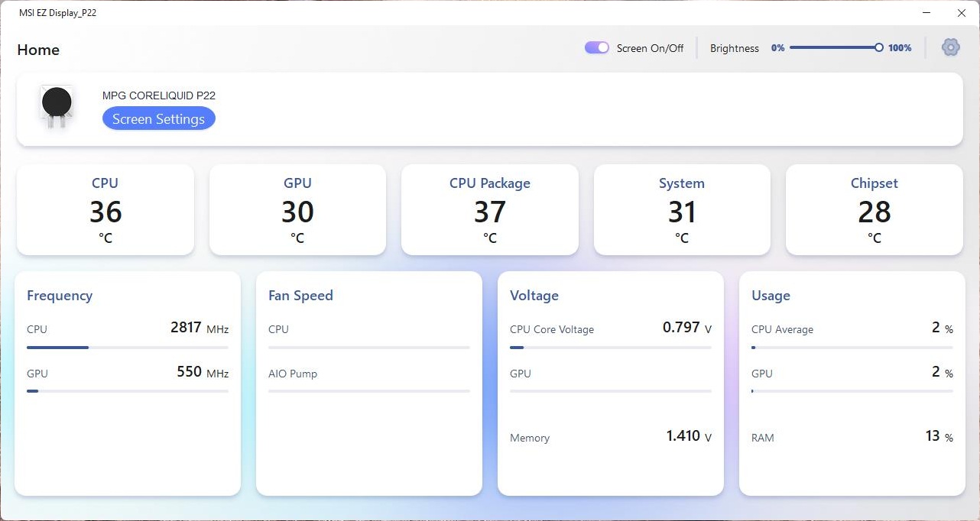Click the MPG CORELIQUID P22 device name

pos(159,95)
